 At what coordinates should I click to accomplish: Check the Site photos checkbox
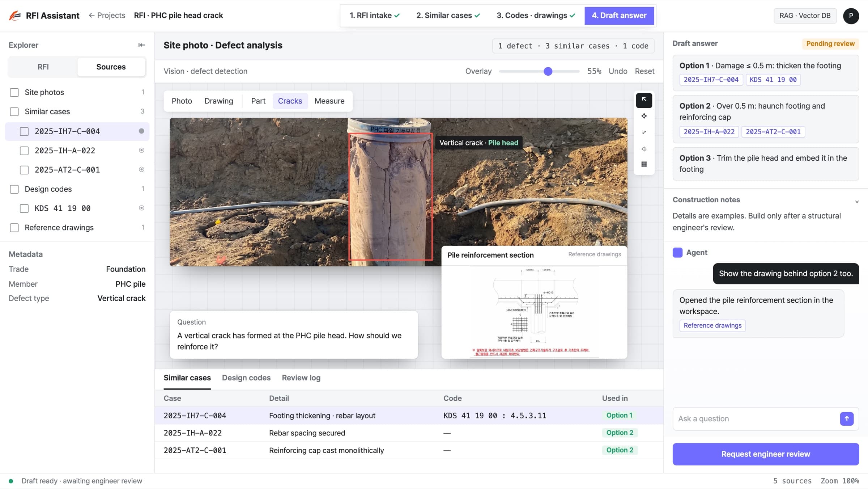tap(14, 92)
